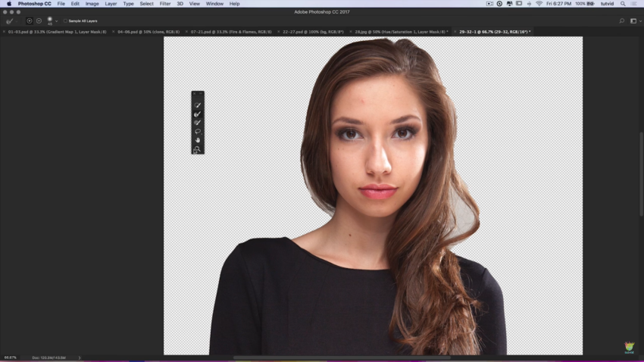Open the Type menu
The width and height of the screenshot is (644, 362).
point(129,4)
